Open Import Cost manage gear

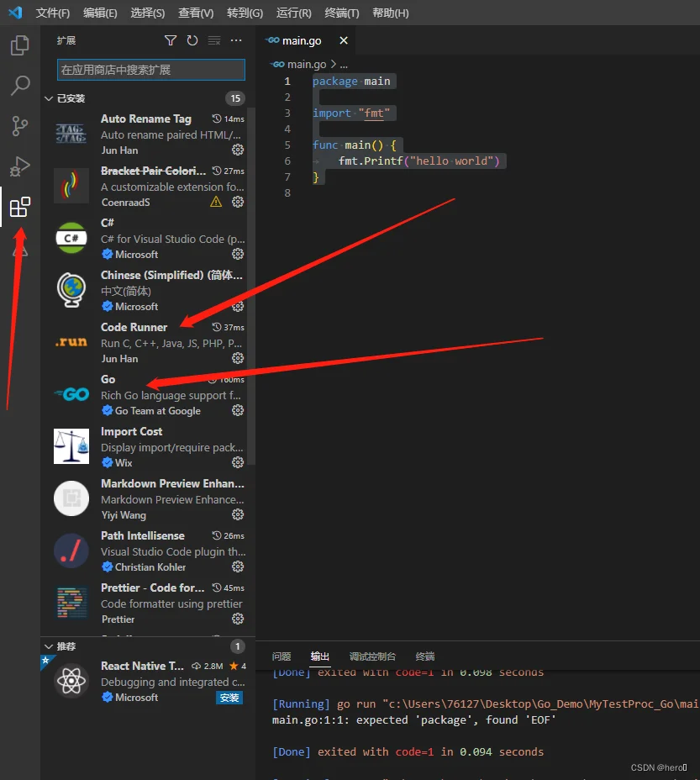point(238,462)
